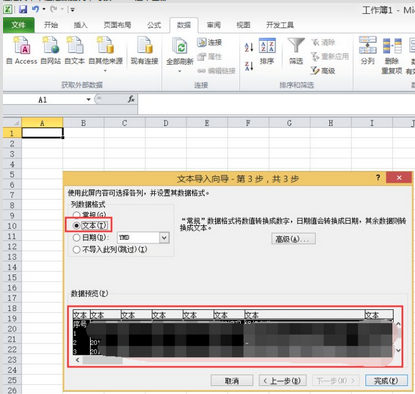Viewport: 415px width, 394px height.
Task: Click the data preview horizontal scrollbar
Action: (x=232, y=360)
